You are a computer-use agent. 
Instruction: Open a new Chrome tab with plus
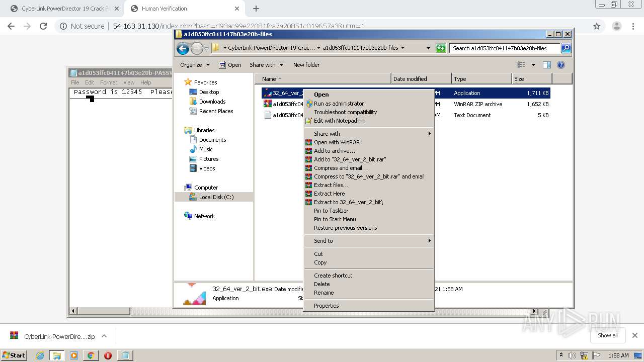click(x=256, y=9)
